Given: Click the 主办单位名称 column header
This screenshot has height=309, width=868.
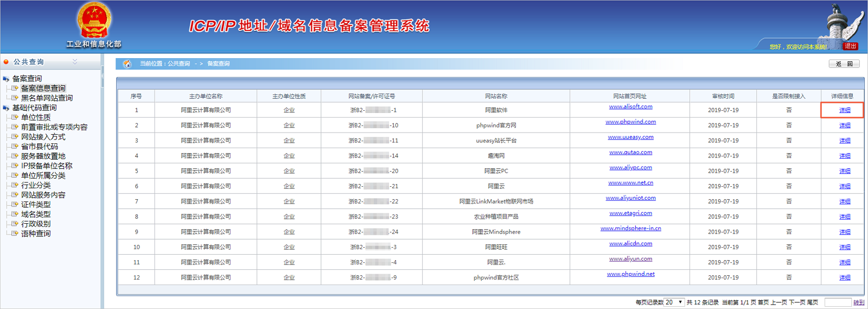Looking at the screenshot, I should coord(206,96).
